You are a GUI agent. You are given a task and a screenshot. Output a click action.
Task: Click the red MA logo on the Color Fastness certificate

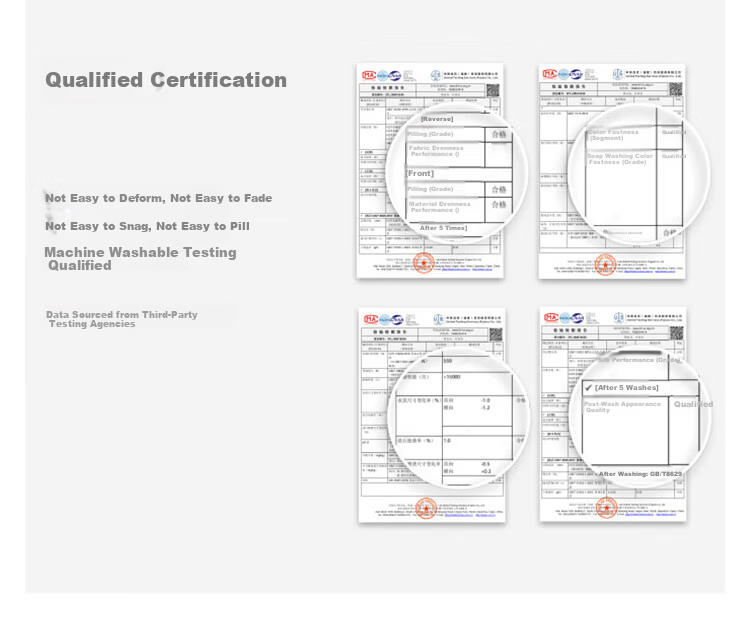(x=550, y=74)
